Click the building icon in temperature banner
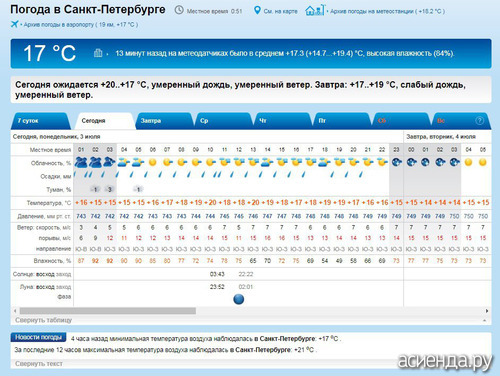Image resolution: width=500 pixels, height=376 pixels. (x=98, y=53)
